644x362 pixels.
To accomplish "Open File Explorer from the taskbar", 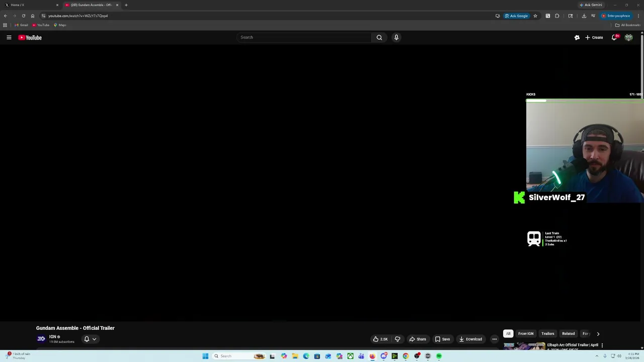I will pyautogui.click(x=295, y=356).
